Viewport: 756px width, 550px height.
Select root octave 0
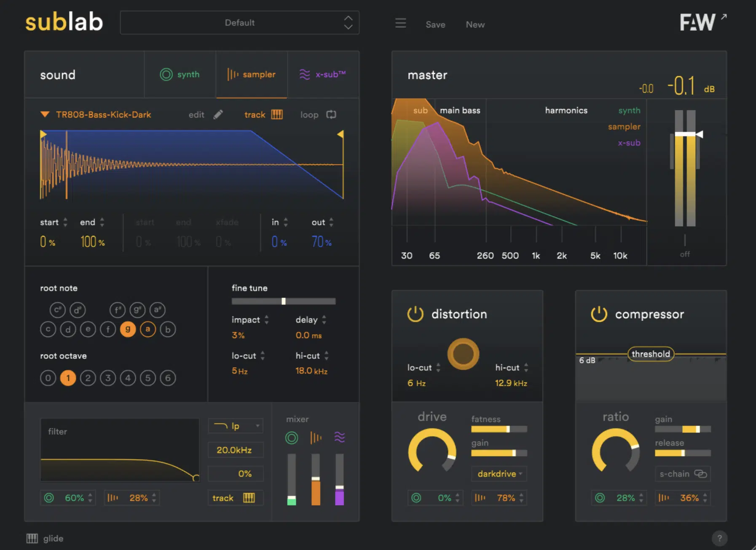pos(48,378)
